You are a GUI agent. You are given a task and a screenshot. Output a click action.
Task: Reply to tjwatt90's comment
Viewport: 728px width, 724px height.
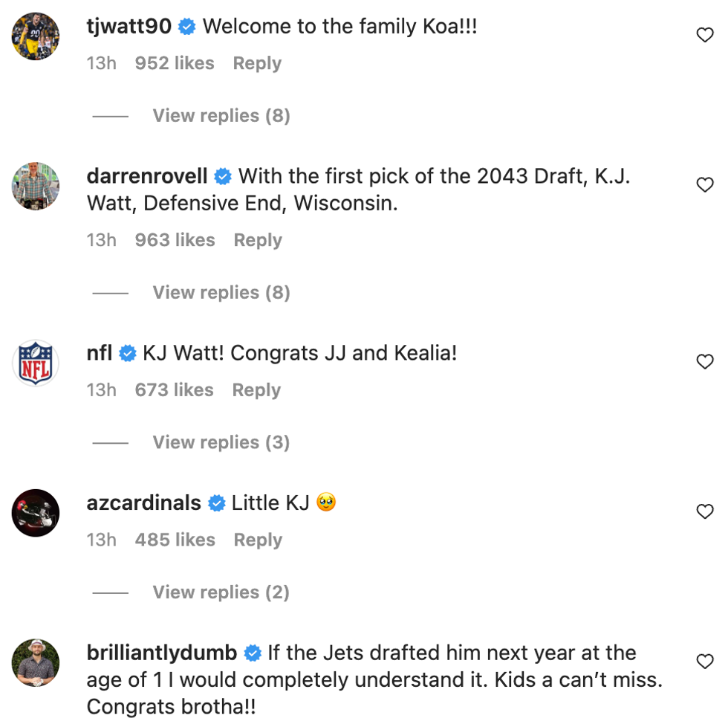click(256, 63)
